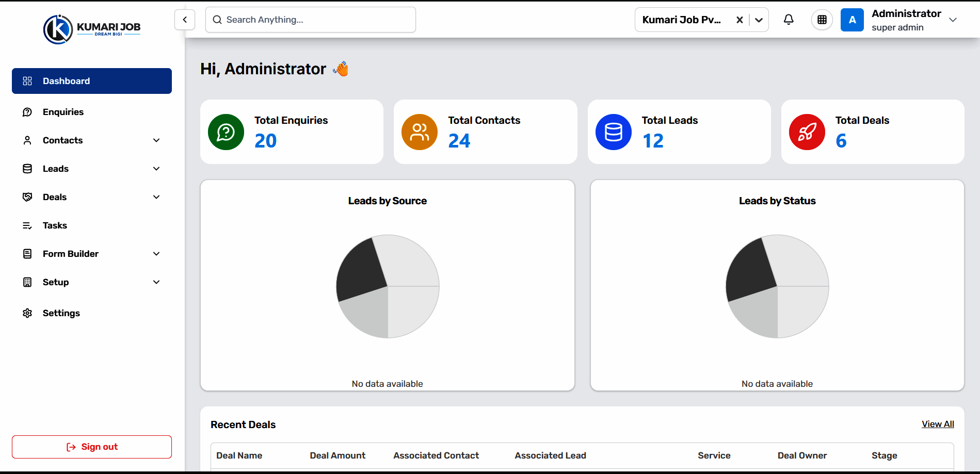Click the Kumari Job logo

click(92, 29)
